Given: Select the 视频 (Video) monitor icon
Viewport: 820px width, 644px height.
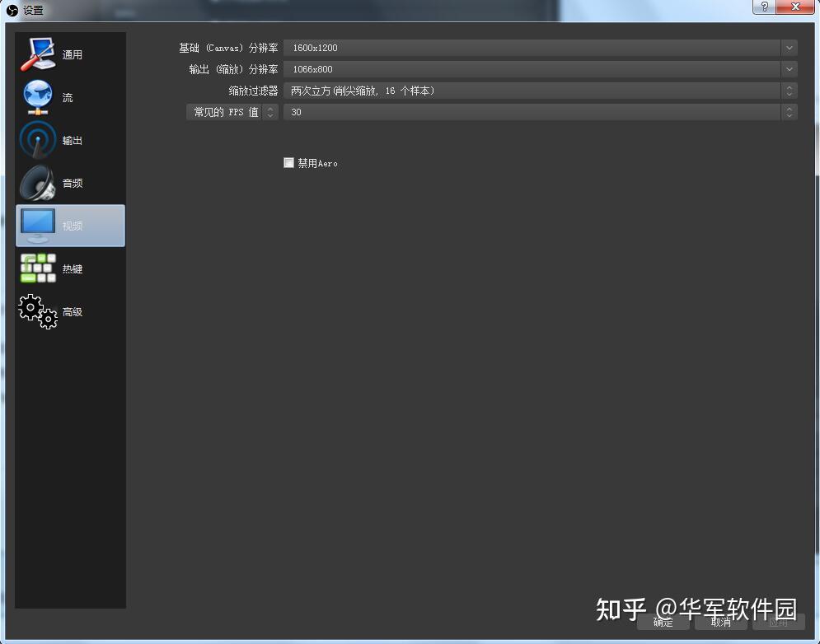Looking at the screenshot, I should pos(38,226).
